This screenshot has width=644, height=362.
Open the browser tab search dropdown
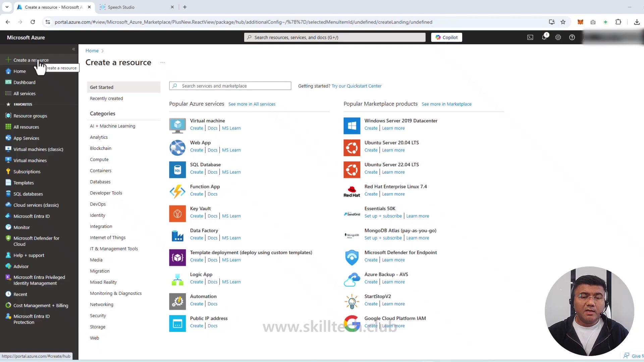pos(7,7)
